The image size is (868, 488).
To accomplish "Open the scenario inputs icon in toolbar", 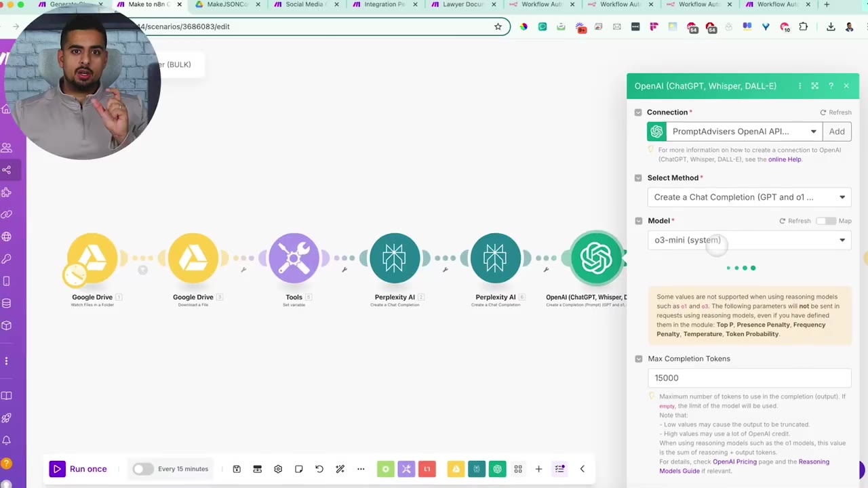I will (x=258, y=469).
